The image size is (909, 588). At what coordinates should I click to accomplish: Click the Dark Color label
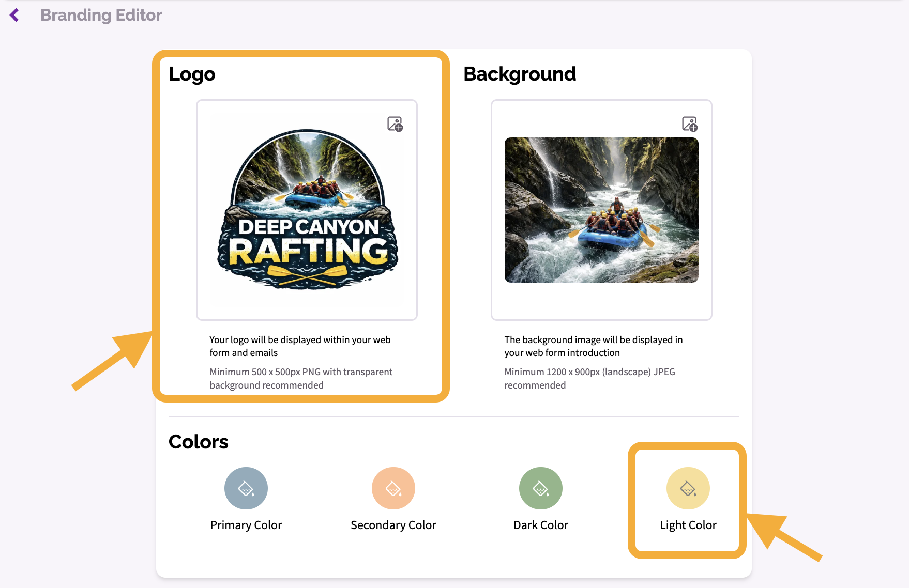541,525
